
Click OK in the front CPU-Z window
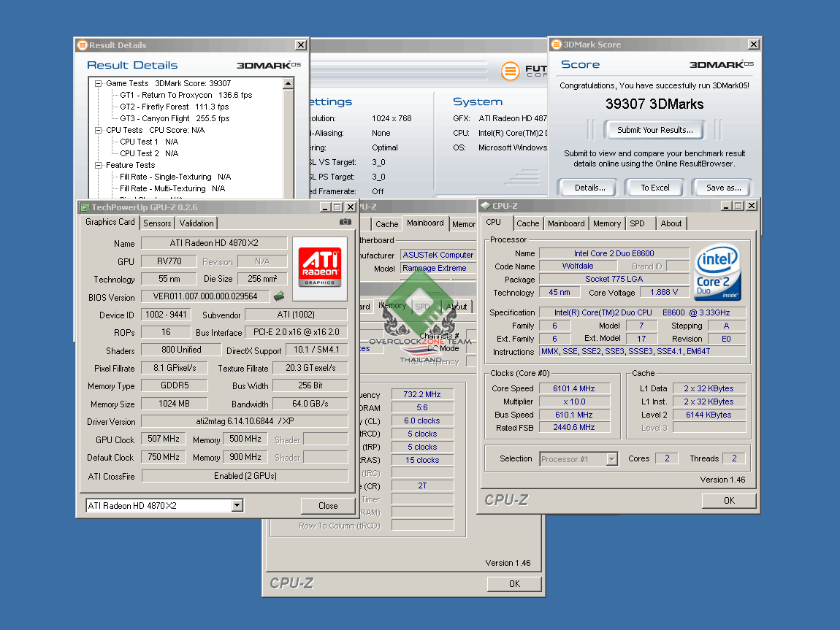click(x=729, y=501)
